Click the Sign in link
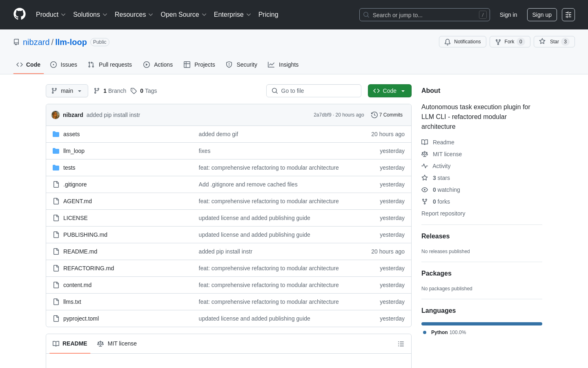The height and width of the screenshot is (368, 588). (x=508, y=15)
